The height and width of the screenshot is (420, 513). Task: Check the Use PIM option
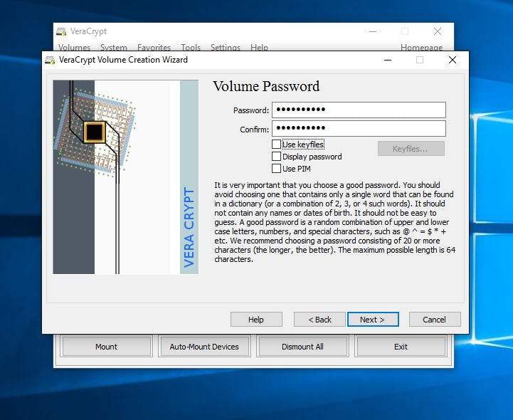[277, 169]
